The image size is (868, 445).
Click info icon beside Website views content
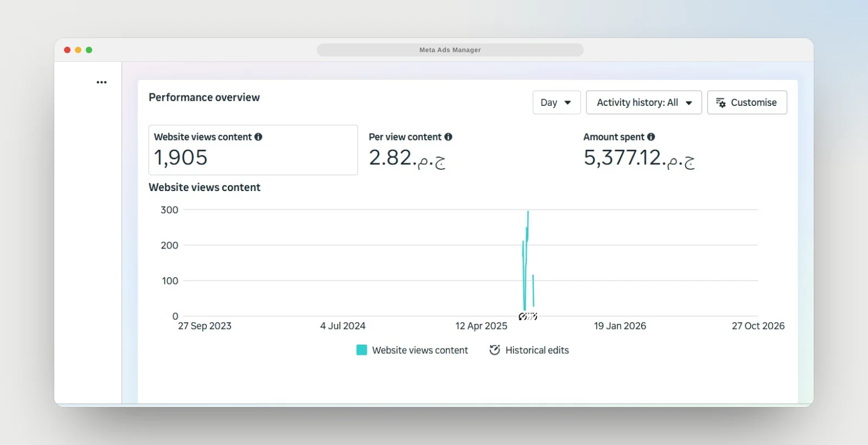(258, 137)
